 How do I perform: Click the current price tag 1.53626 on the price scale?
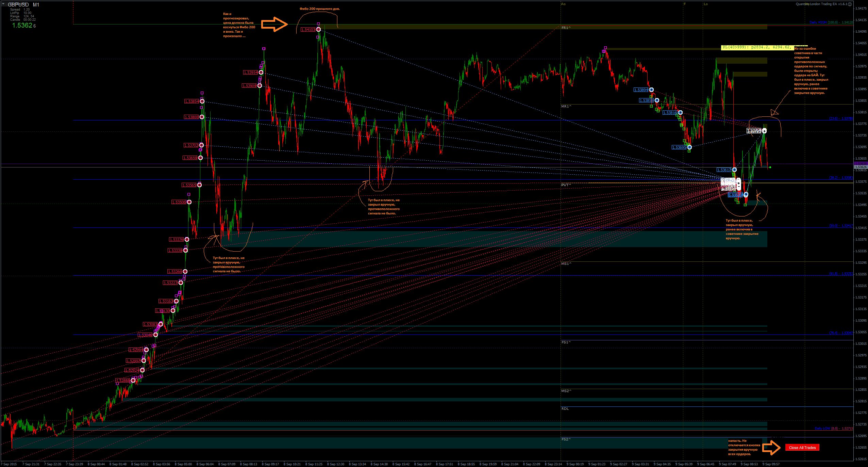[x=861, y=167]
